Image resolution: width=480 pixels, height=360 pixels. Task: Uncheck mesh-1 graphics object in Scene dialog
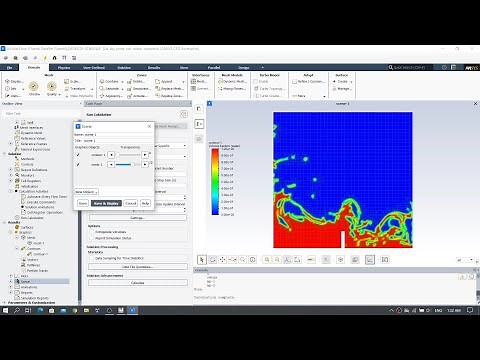78,164
